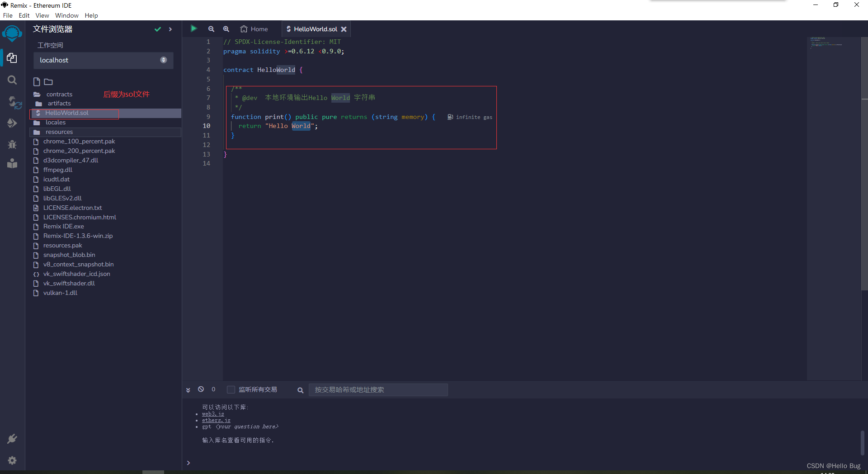Viewport: 868px width, 474px height.
Task: Open the View menu
Action: click(42, 15)
